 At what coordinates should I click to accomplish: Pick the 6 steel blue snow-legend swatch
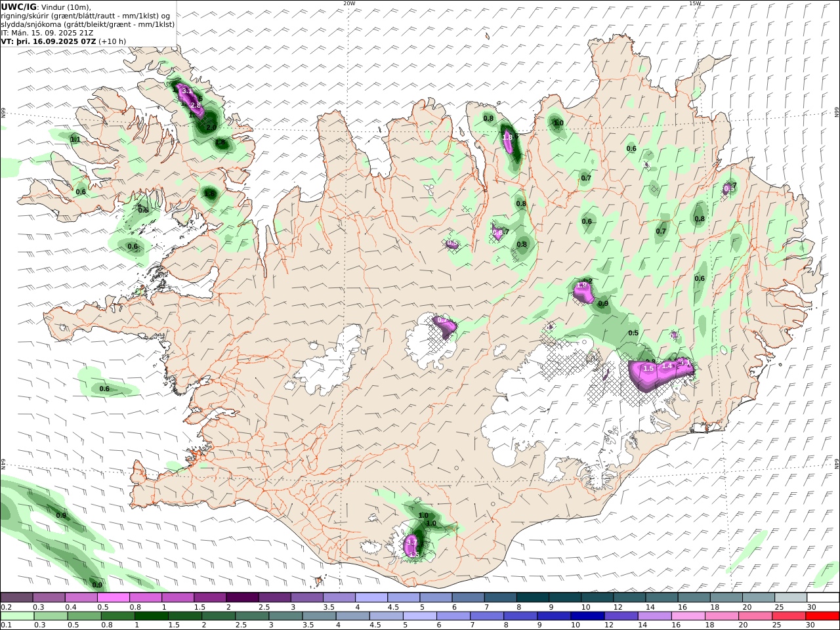pyautogui.click(x=468, y=597)
